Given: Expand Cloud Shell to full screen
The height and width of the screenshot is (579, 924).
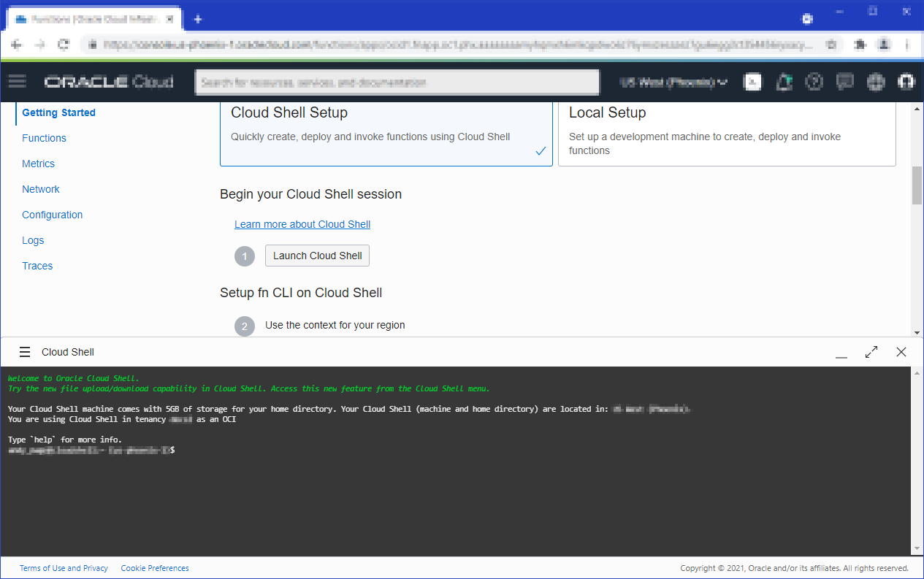Looking at the screenshot, I should coord(871,351).
